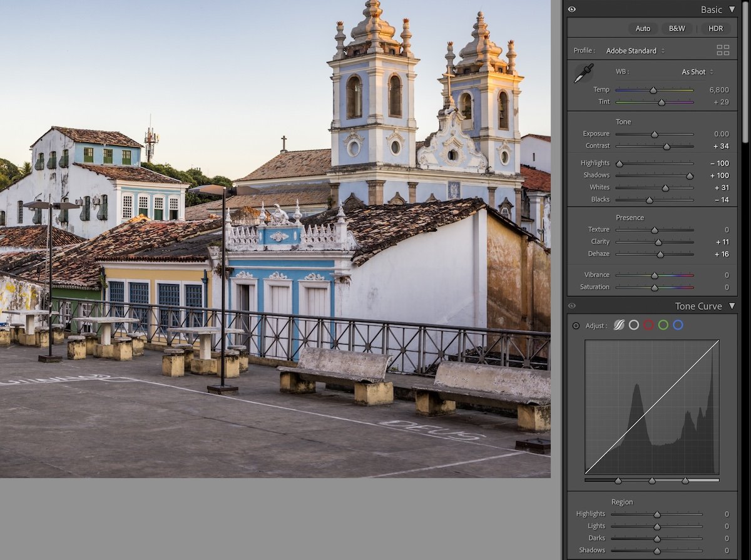Click the Dehaze slider handle
Viewport: 751px width, 560px height.
click(x=660, y=254)
